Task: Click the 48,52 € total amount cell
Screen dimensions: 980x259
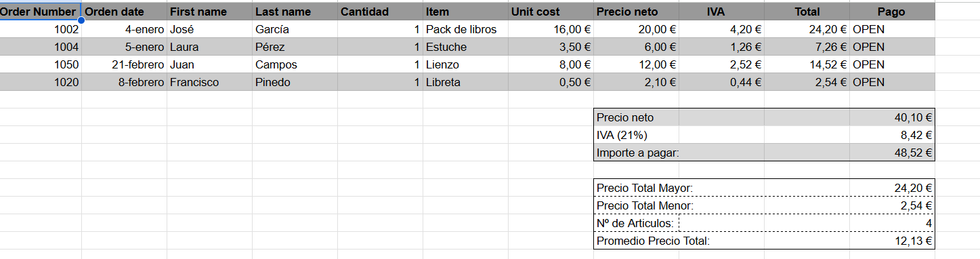Action: pos(893,153)
